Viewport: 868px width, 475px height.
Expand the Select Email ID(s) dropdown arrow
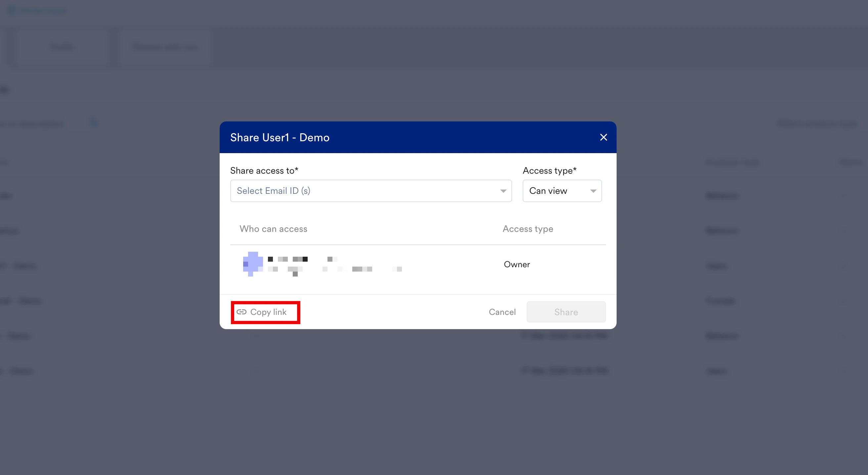click(503, 191)
